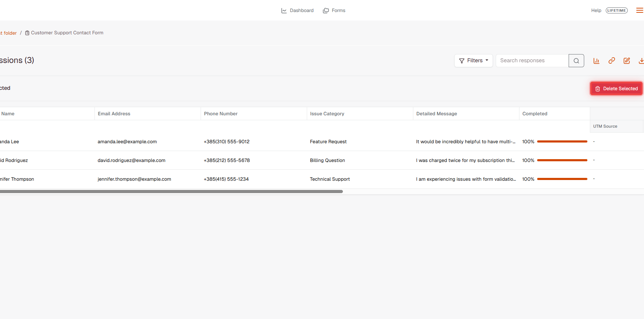Open the form validation message cell
Image resolution: width=644 pixels, height=319 pixels.
tap(466, 179)
